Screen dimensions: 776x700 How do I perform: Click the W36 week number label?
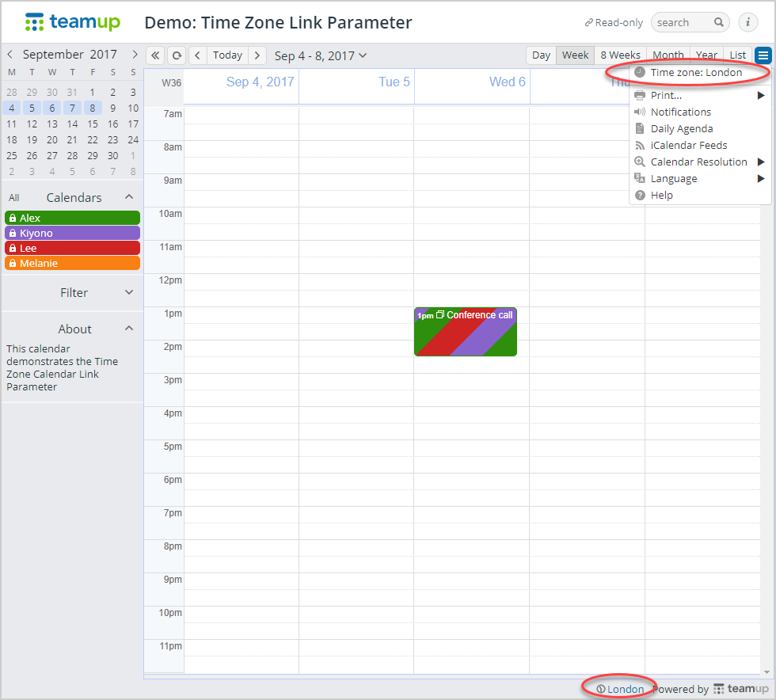point(171,83)
